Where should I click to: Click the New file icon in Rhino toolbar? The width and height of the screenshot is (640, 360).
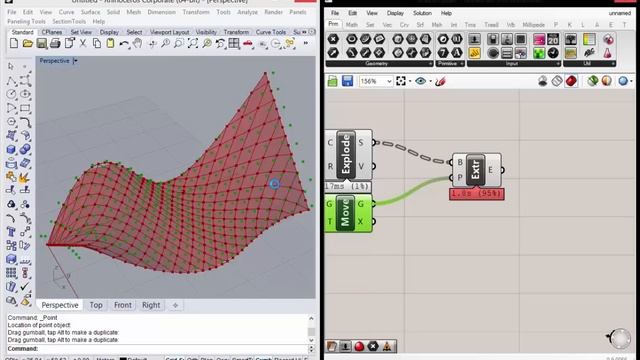click(x=14, y=43)
